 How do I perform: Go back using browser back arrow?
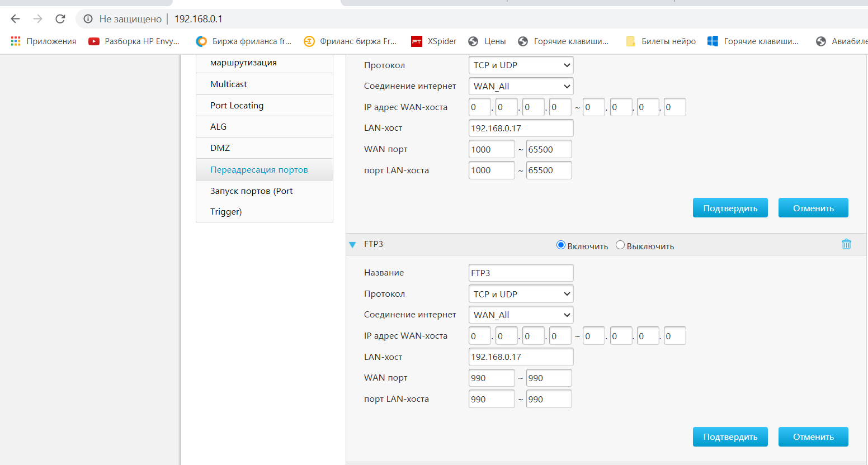click(x=15, y=19)
